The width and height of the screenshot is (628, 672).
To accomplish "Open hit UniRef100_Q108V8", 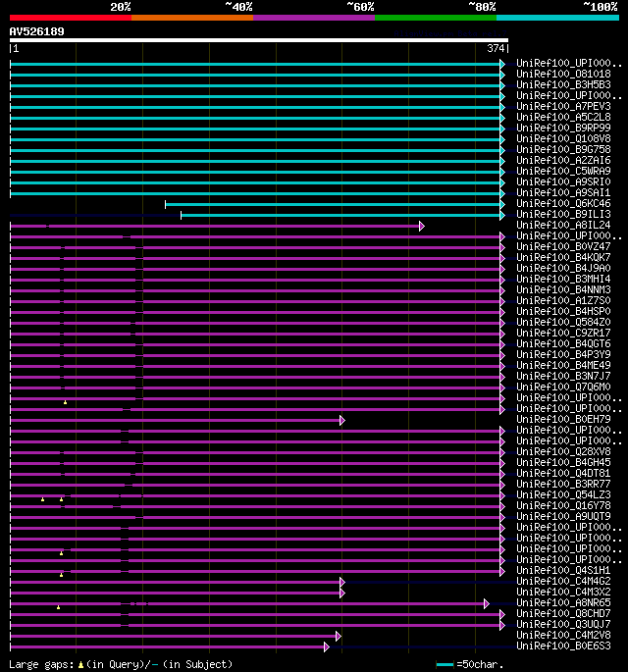I will [563, 139].
